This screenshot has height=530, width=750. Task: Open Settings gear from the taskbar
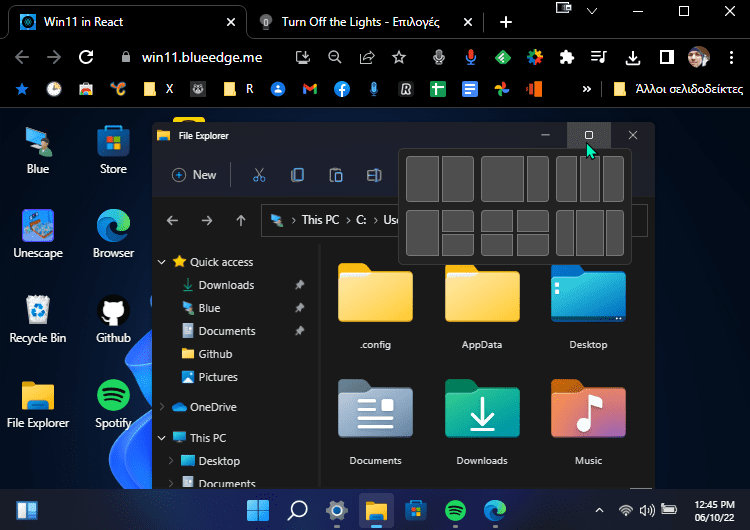pyautogui.click(x=337, y=510)
